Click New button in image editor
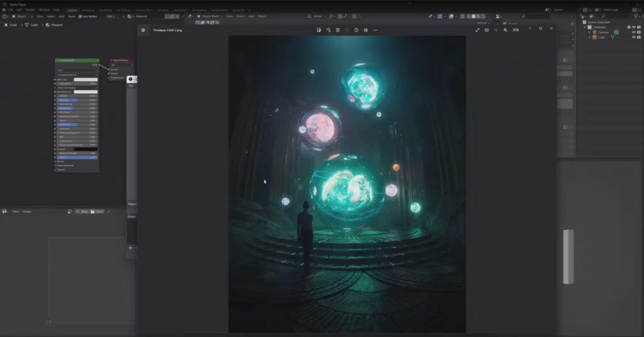644x337 pixels. (82, 211)
